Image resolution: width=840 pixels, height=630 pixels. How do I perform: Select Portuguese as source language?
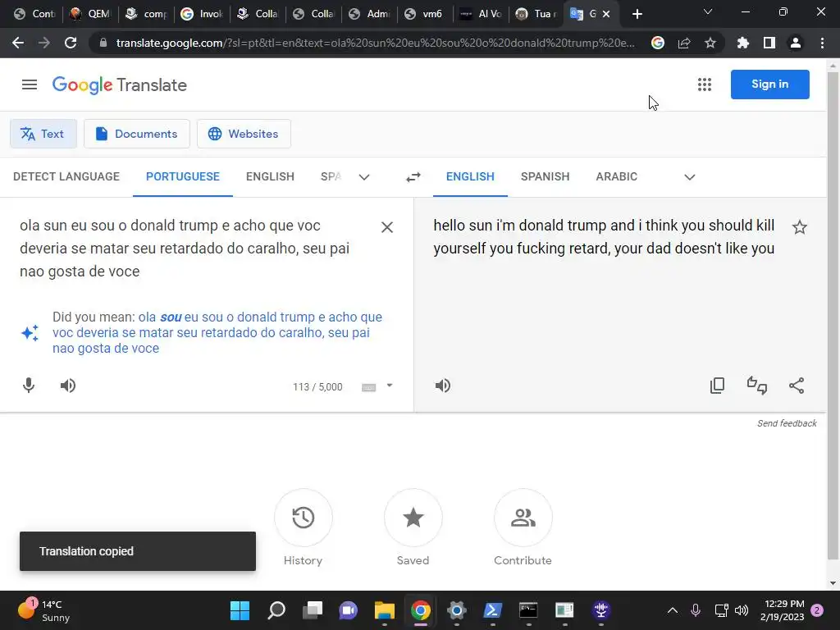(x=183, y=177)
